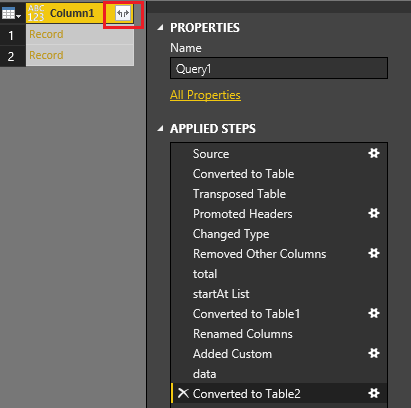Select the data step
This screenshot has height=408, width=411.
pyautogui.click(x=279, y=374)
